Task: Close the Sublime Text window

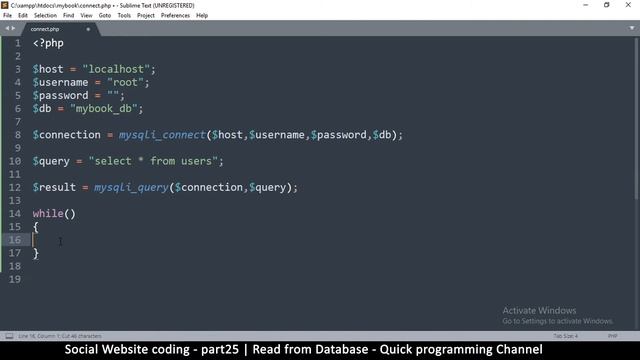Action: point(628,5)
